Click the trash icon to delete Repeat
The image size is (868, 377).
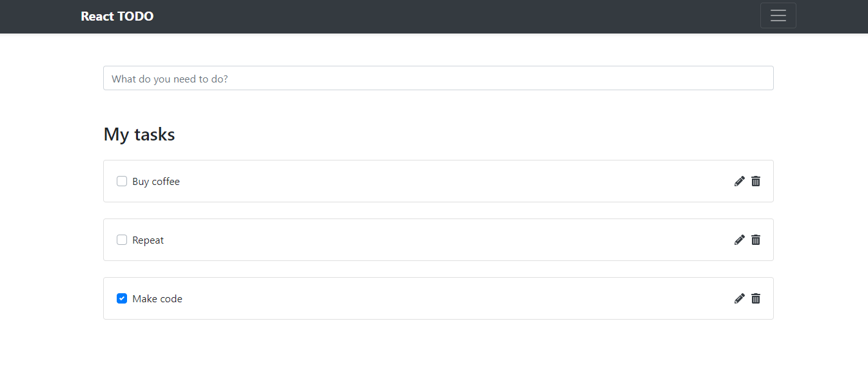[755, 240]
